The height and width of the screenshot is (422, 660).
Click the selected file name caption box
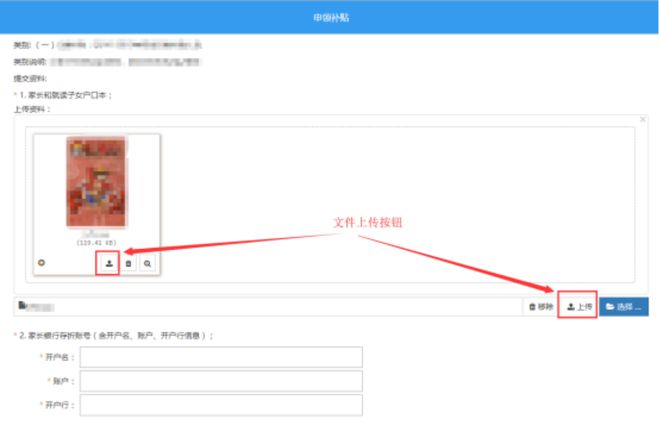tap(268, 307)
